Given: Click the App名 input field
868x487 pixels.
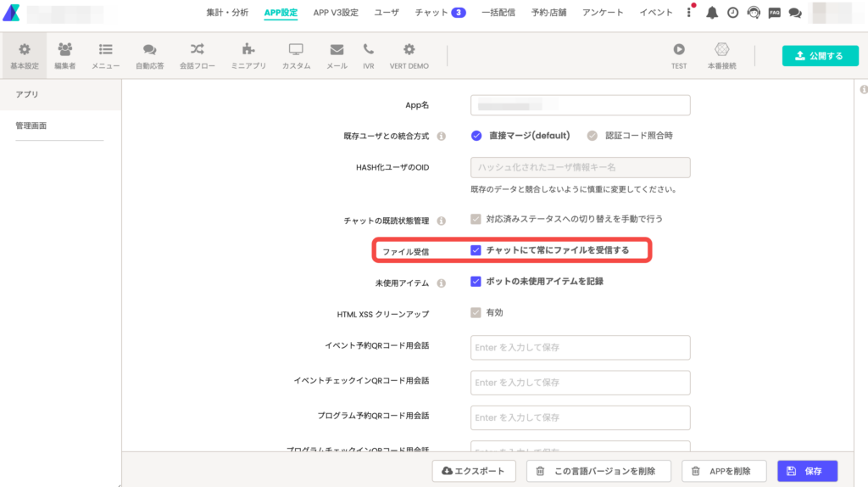Looking at the screenshot, I should [580, 105].
